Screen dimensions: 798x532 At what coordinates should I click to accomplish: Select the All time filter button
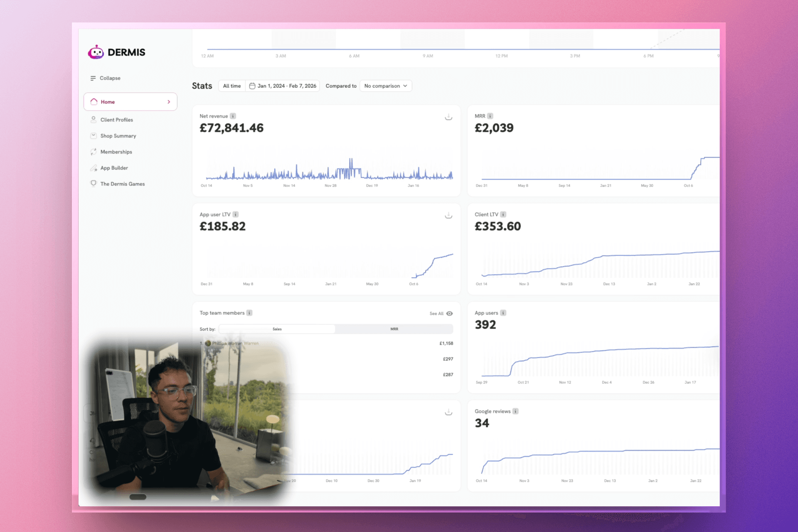click(232, 86)
